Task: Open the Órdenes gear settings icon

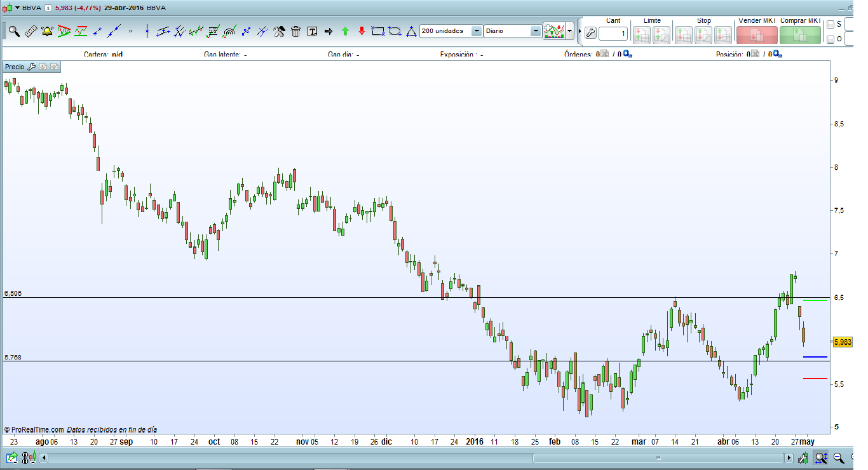Action: click(x=627, y=55)
